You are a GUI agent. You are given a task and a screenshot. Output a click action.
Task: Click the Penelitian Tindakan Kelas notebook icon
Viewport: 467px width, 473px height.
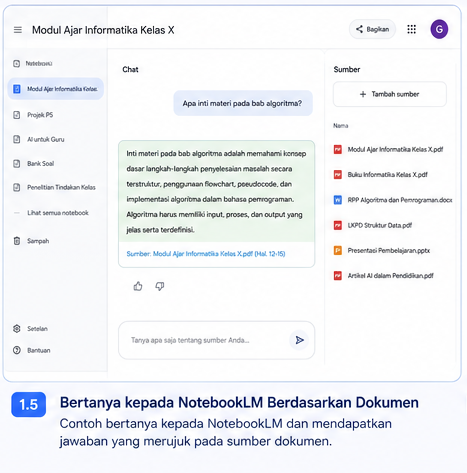pos(17,187)
